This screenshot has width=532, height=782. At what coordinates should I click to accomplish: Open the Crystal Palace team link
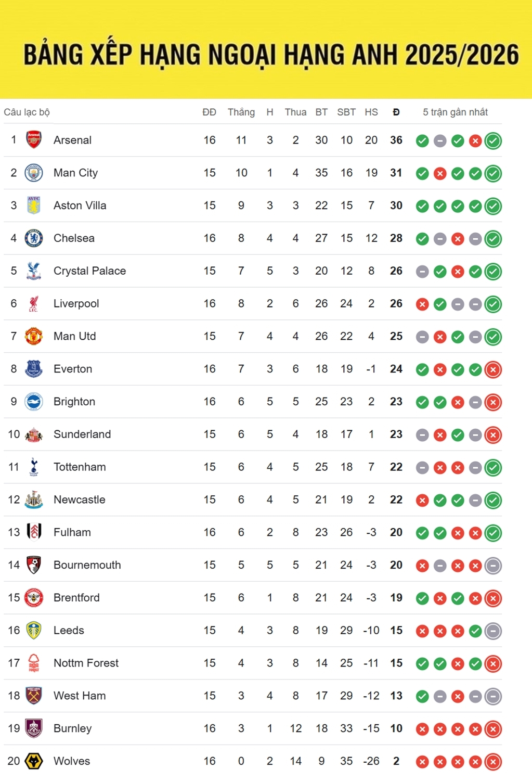(89, 271)
